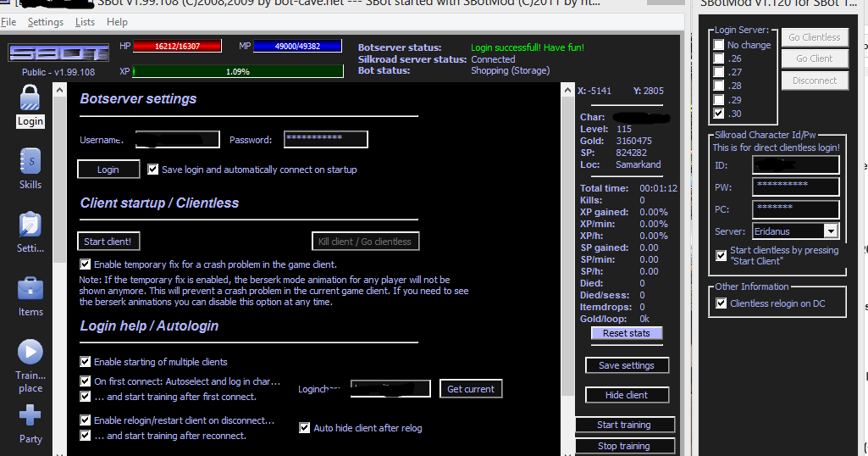Open the Items briefcase icon
This screenshot has width=868, height=456.
pos(30,289)
